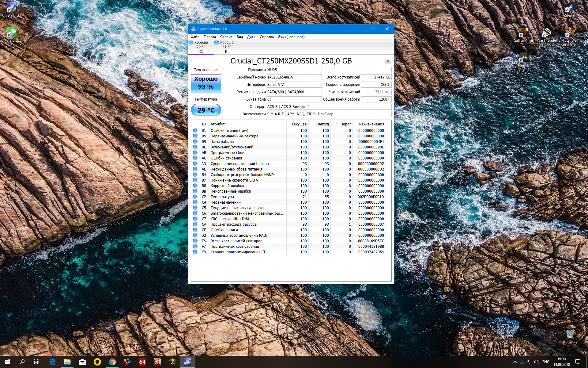Image resolution: width=588 pixels, height=368 pixels.
Task: Switch to the E: disk tab
Action: coord(227,47)
